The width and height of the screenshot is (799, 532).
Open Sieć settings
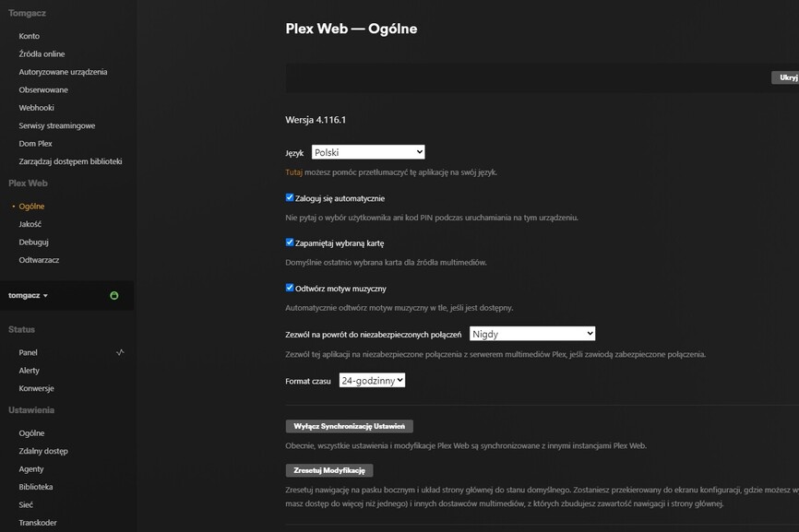point(26,504)
